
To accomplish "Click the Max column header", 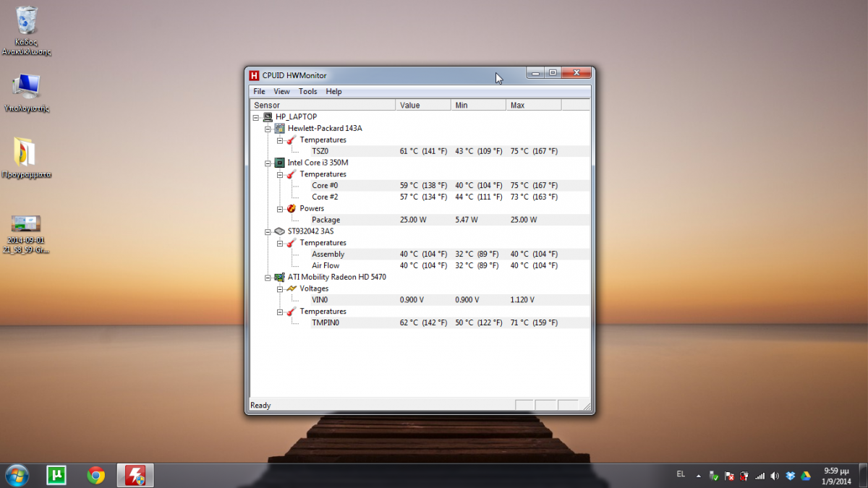I will point(534,106).
